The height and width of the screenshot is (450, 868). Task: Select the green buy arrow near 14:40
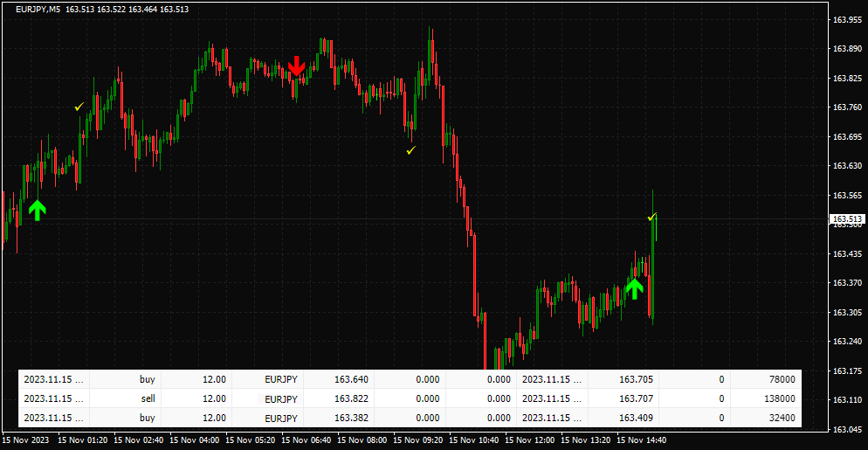[634, 288]
